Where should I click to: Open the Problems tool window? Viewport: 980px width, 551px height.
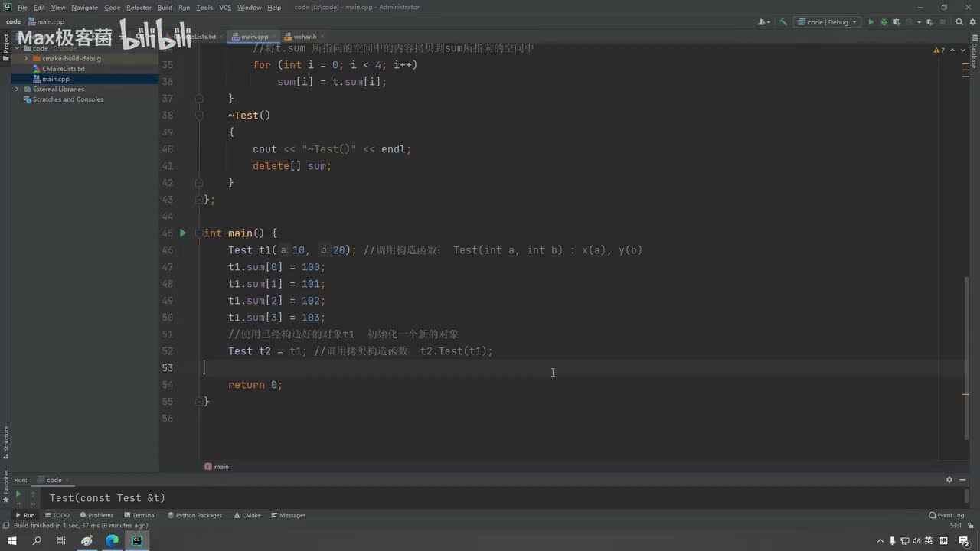coord(96,515)
